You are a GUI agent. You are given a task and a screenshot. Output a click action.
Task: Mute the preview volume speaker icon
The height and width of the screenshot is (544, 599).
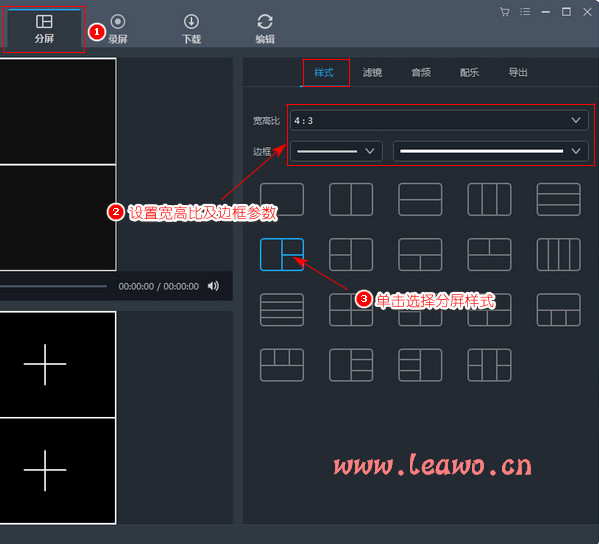(213, 286)
